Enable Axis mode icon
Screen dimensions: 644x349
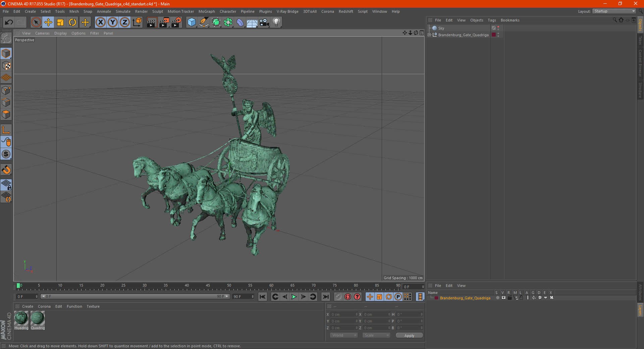pyautogui.click(x=6, y=130)
